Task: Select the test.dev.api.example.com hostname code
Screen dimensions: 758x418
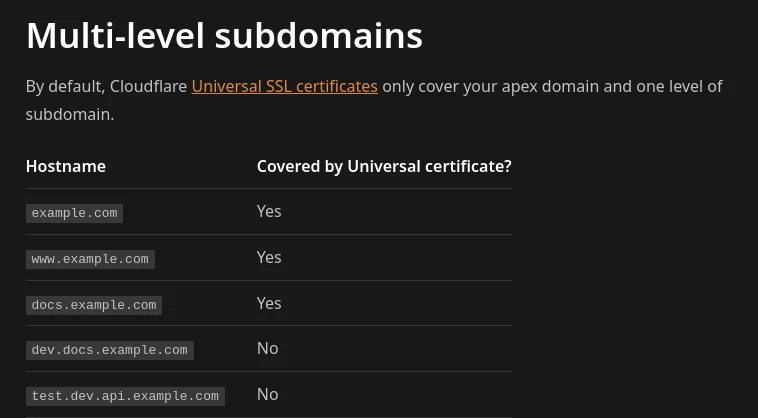Action: pos(125,396)
